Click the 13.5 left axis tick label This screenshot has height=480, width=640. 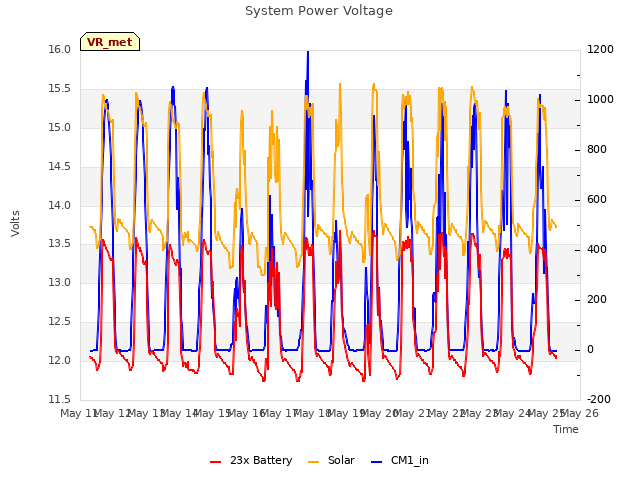point(60,244)
